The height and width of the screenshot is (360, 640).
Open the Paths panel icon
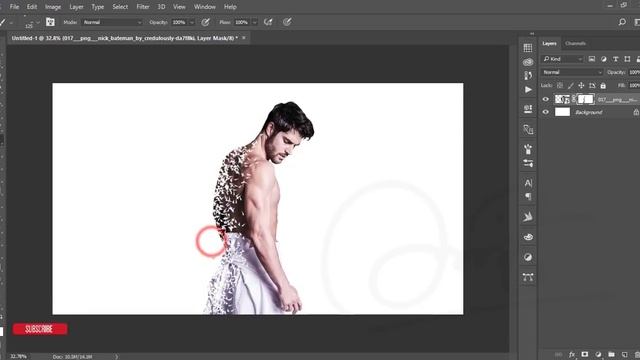[528, 277]
